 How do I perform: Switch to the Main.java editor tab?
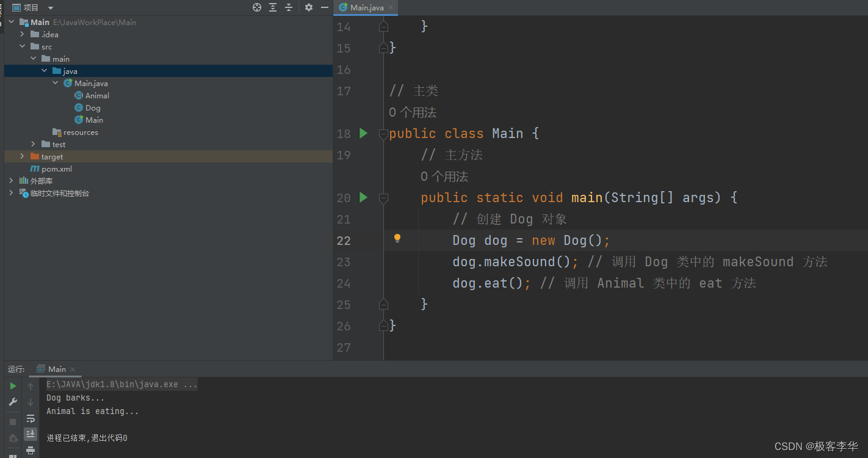[x=367, y=8]
